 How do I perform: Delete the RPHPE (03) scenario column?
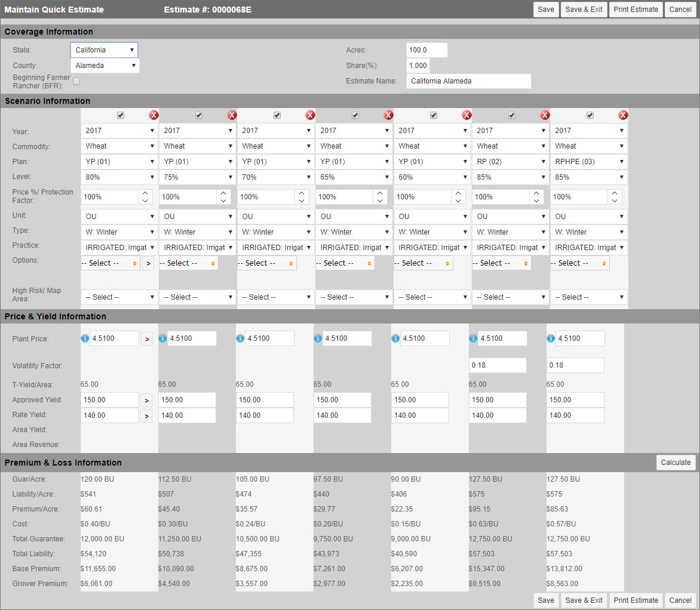point(623,115)
